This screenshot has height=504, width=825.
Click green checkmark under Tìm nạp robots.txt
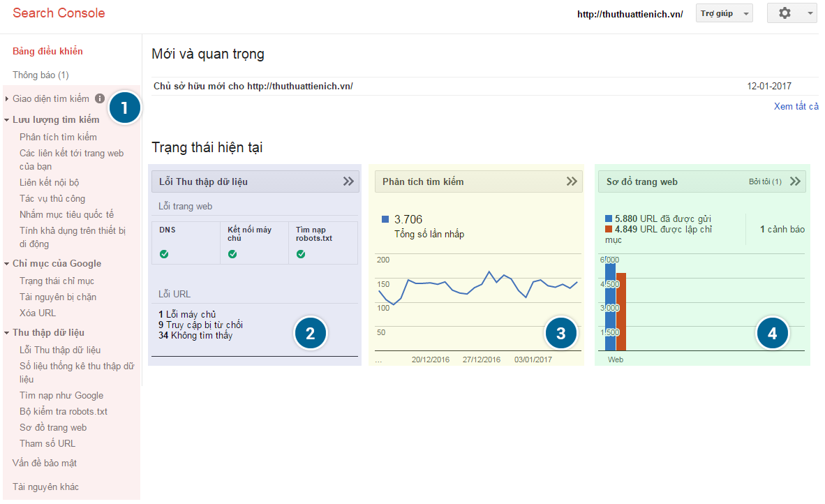coord(301,254)
